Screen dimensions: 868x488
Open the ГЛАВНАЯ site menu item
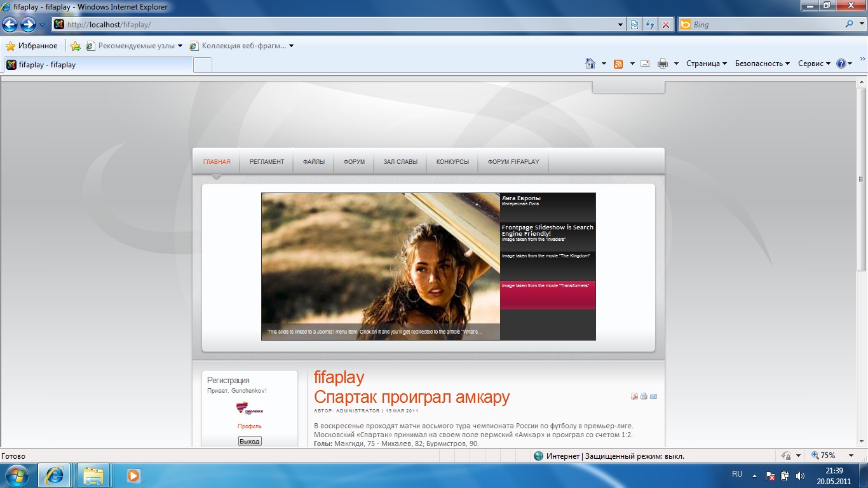pyautogui.click(x=217, y=161)
